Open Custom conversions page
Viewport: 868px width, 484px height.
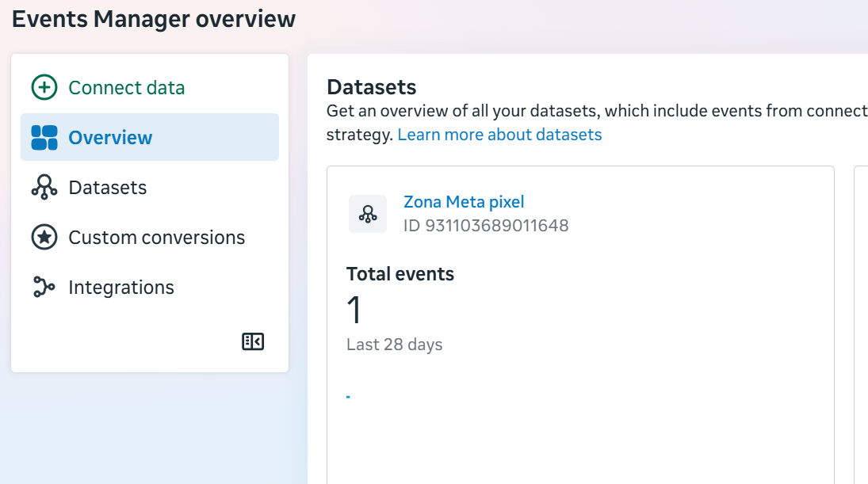click(x=150, y=238)
